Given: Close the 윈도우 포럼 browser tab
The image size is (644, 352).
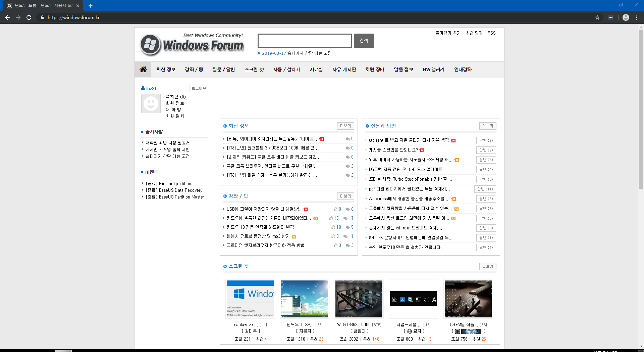Looking at the screenshot, I should [78, 6].
